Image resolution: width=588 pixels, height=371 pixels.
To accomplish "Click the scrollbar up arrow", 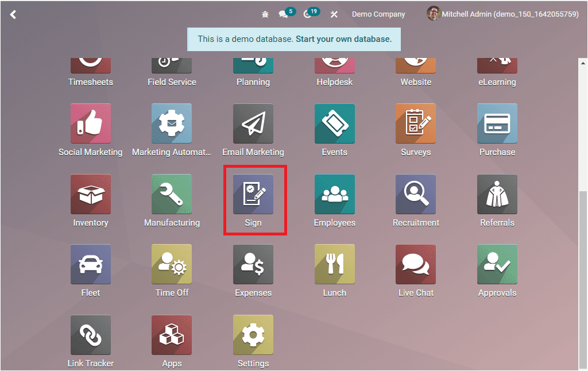I will click(x=583, y=63).
